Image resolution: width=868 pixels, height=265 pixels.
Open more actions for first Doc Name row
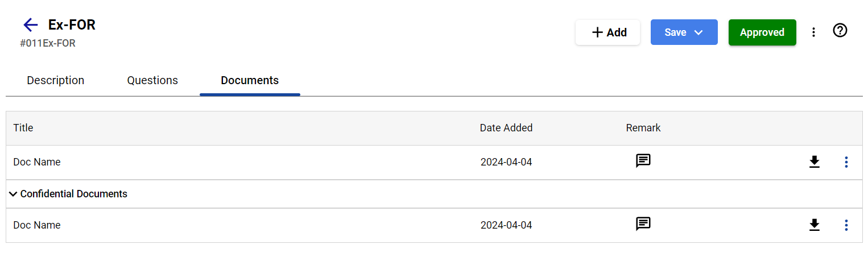click(846, 162)
